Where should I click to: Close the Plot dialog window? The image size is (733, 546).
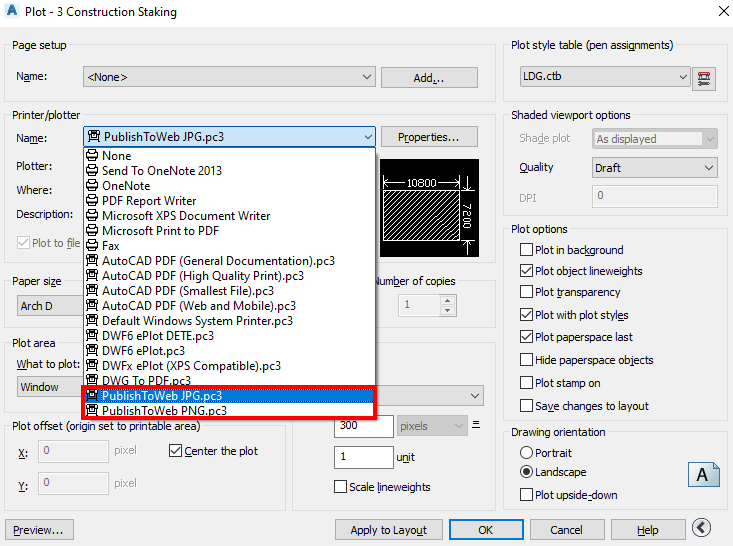click(x=723, y=11)
